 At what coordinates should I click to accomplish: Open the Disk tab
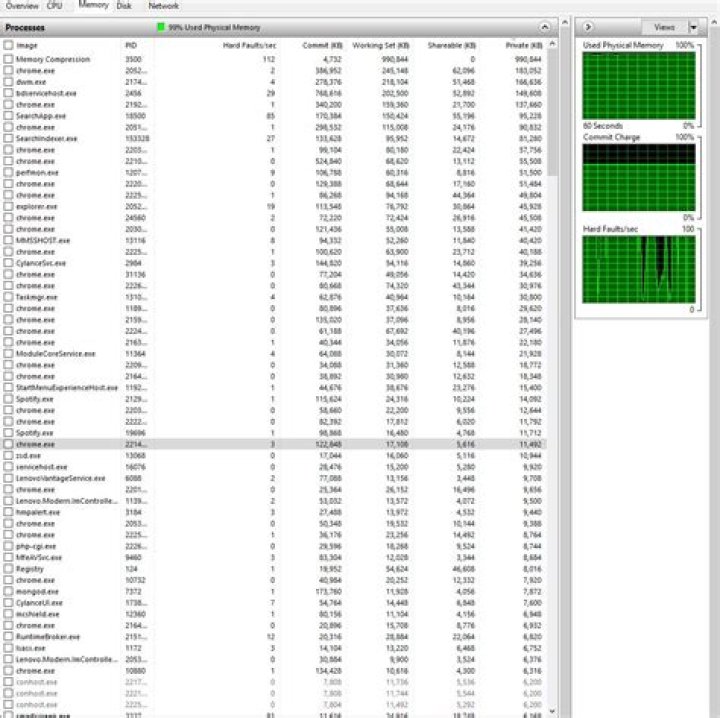pos(124,6)
